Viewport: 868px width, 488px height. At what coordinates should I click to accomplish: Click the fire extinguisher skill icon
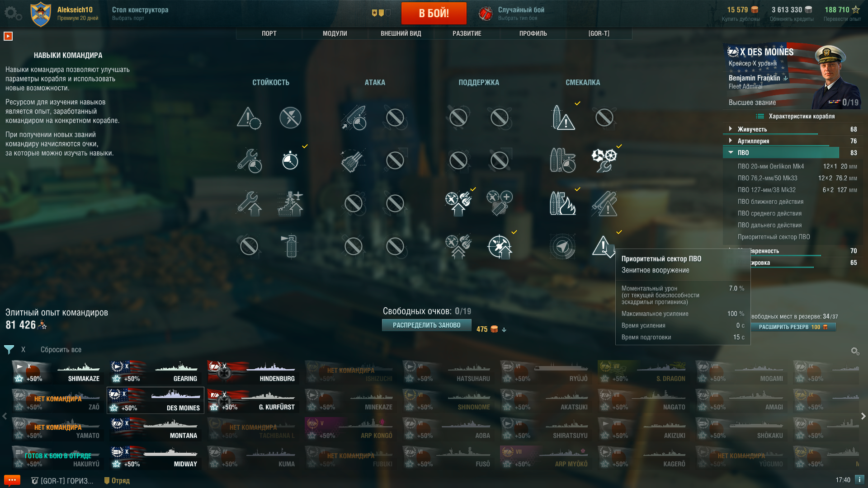click(291, 246)
